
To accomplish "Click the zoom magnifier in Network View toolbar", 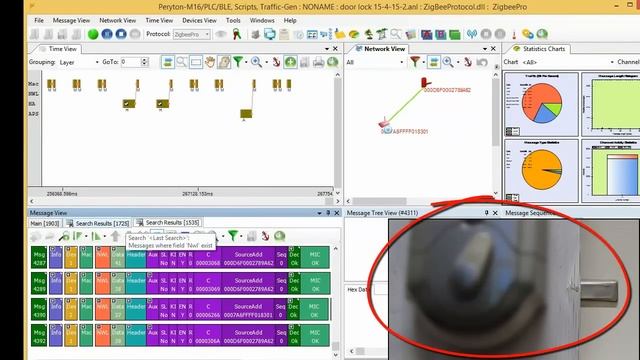I will click(448, 62).
